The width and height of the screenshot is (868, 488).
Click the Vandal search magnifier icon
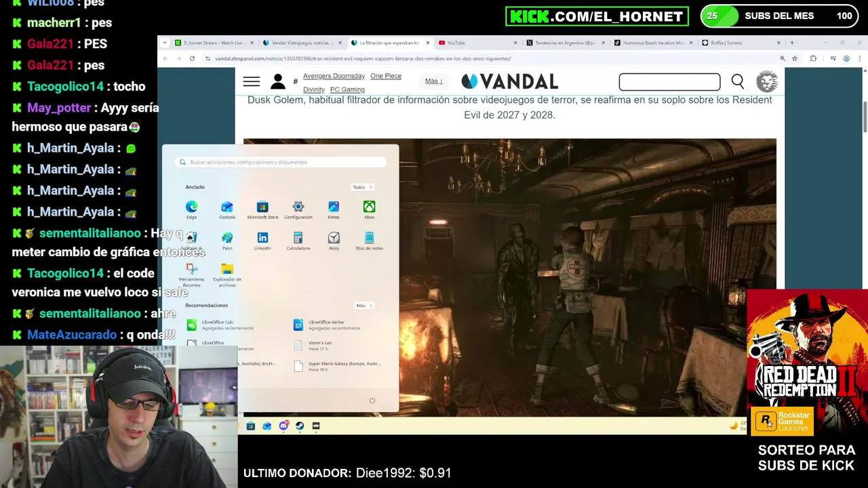738,82
